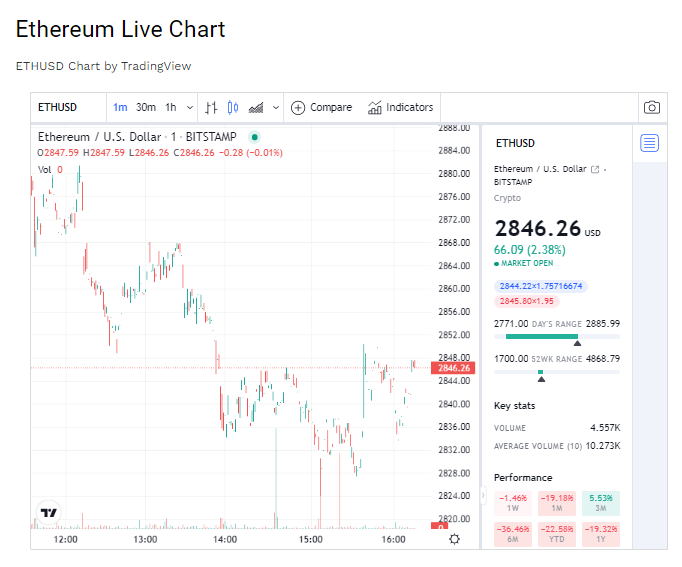Click the 2885.99 day's high value

tap(603, 324)
